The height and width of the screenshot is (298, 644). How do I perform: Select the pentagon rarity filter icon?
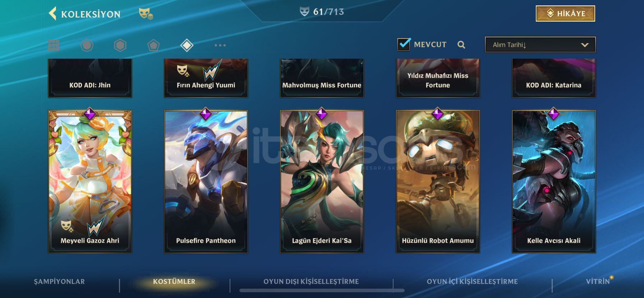[x=153, y=45]
